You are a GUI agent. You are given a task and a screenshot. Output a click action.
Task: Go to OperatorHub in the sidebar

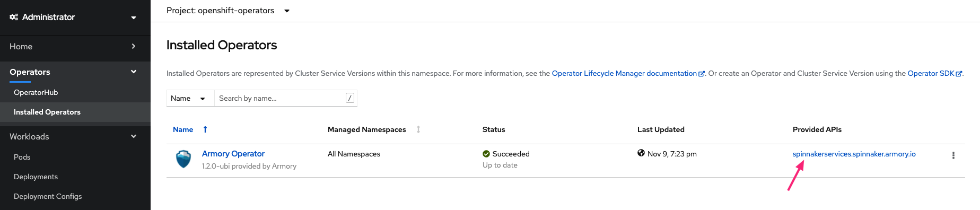[x=36, y=92]
